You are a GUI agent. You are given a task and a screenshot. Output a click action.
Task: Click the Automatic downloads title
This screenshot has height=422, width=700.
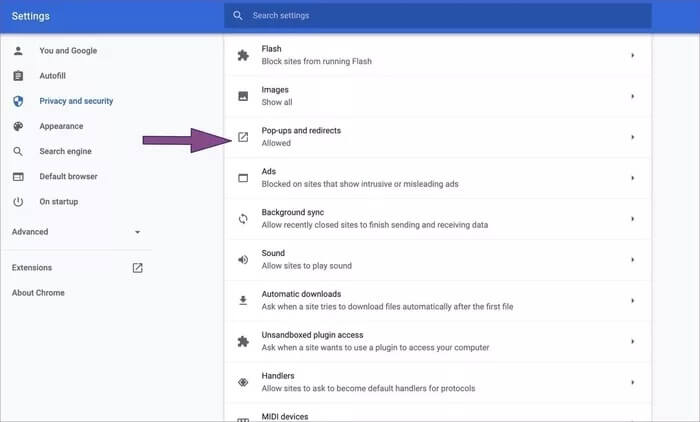pyautogui.click(x=301, y=294)
